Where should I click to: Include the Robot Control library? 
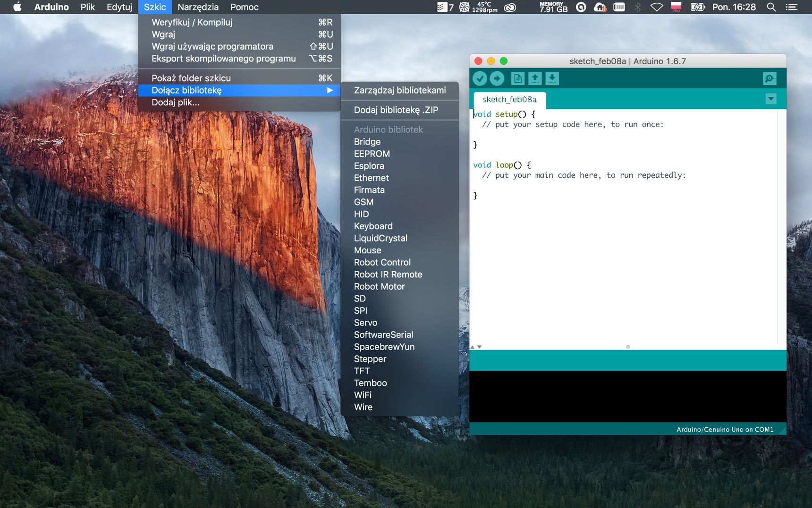[x=400, y=262]
